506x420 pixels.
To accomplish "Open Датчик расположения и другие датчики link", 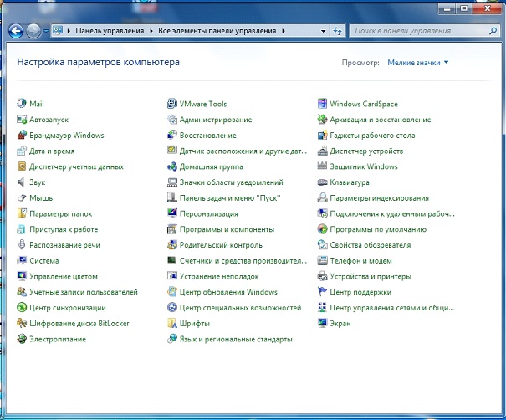I will [x=243, y=151].
